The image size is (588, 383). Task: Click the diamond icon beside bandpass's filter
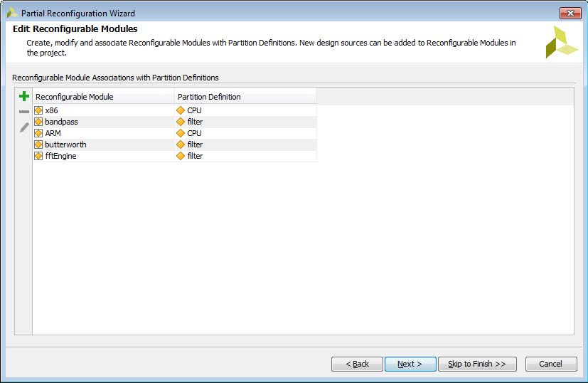coord(181,122)
